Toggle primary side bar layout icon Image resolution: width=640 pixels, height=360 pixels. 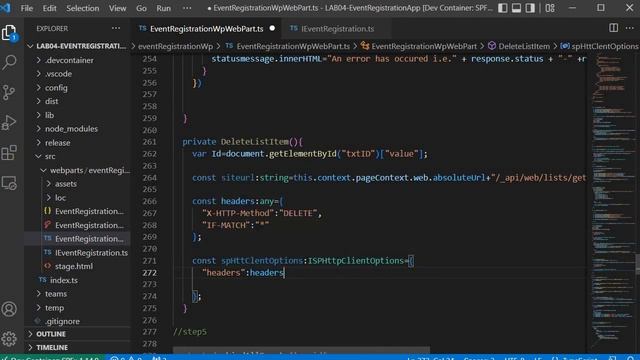pyautogui.click(x=502, y=8)
